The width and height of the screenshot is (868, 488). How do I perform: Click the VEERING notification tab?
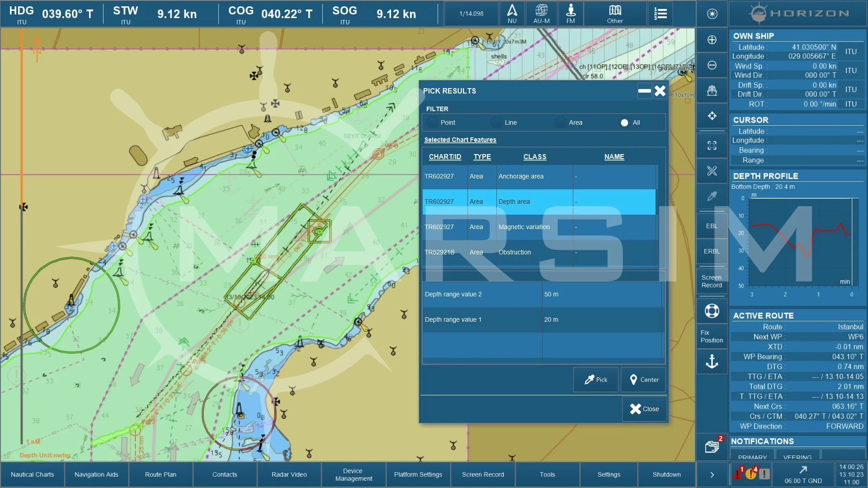click(x=797, y=455)
